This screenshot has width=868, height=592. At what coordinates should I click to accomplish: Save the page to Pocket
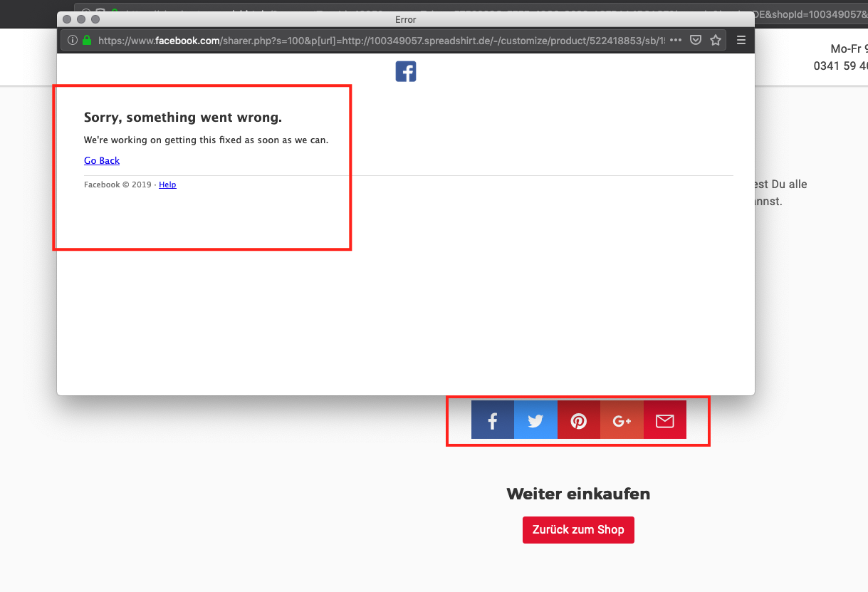coord(696,41)
